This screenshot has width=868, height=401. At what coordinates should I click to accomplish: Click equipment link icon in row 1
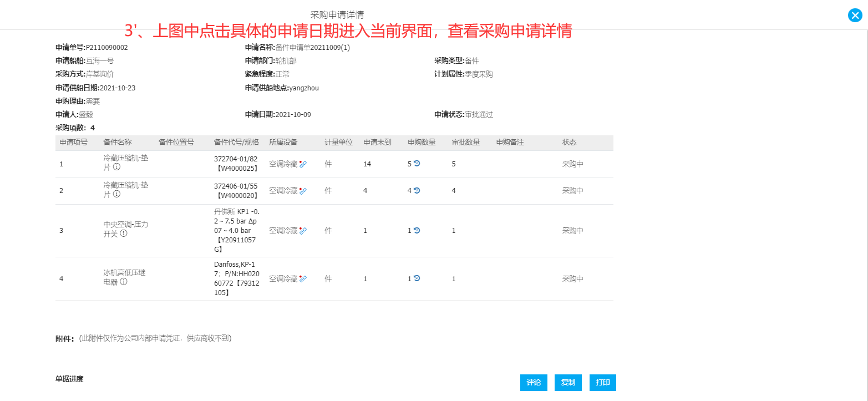303,164
